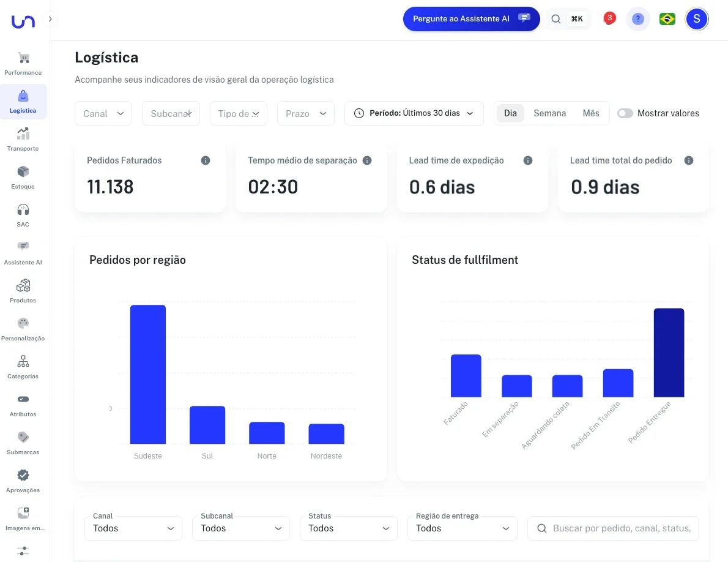728x562 pixels.
Task: Open the Região de entrega dropdown
Action: [462, 528]
